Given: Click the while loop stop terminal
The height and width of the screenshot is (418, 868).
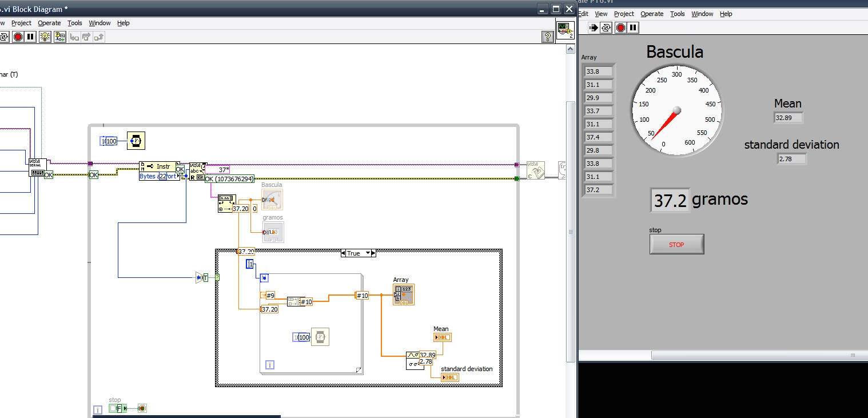Looking at the screenshot, I should (x=142, y=408).
